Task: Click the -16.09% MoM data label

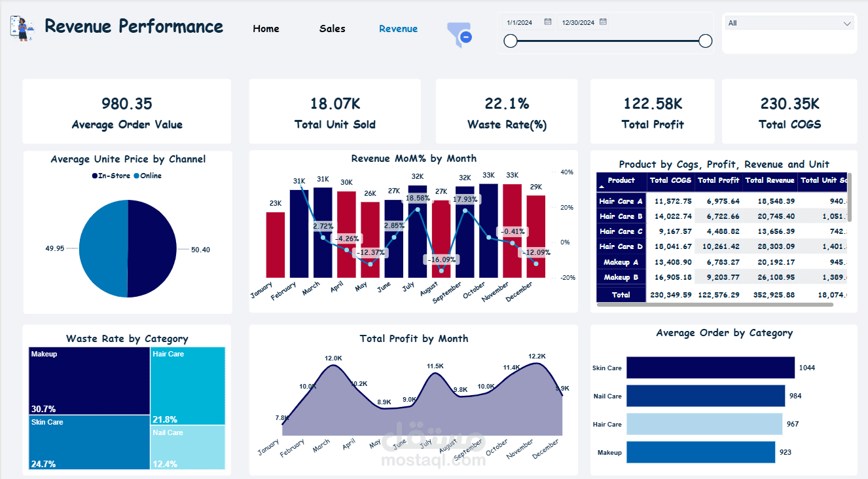Action: 443,259
